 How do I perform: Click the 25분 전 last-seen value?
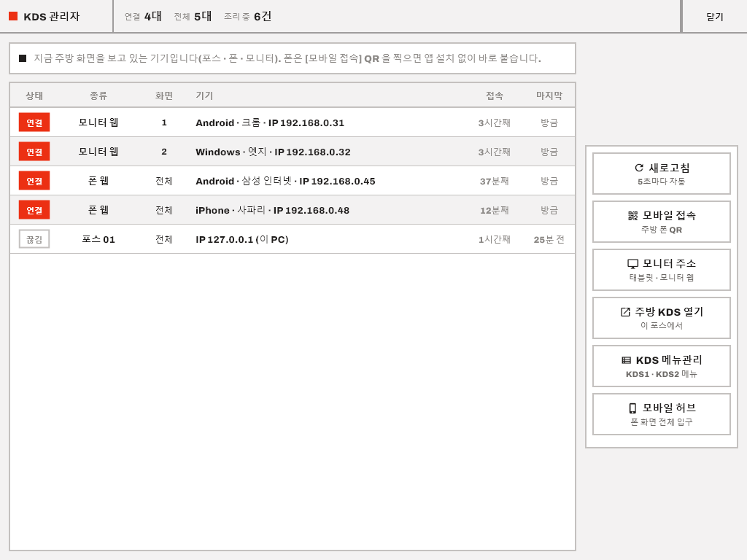tap(549, 239)
